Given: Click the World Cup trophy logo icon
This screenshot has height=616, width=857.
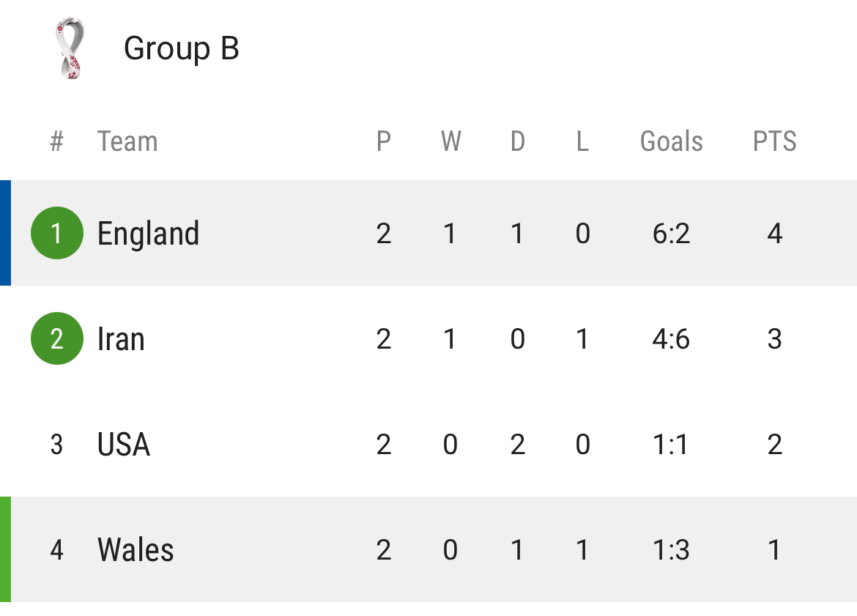Looking at the screenshot, I should [x=70, y=48].
